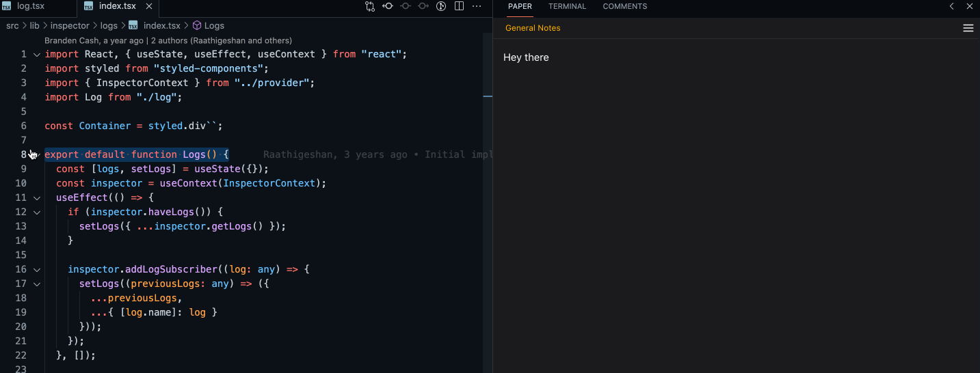Screen dimensions: 980x373
Task: Open the editor More Actions ellipsis
Action: point(477,6)
